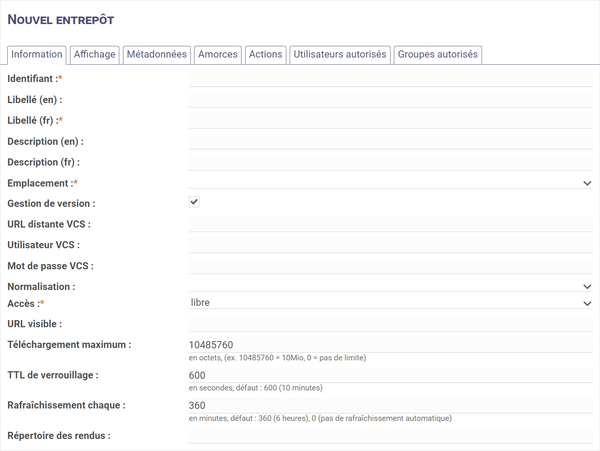
Task: Open the Groupes autorisés tab
Action: 438,55
